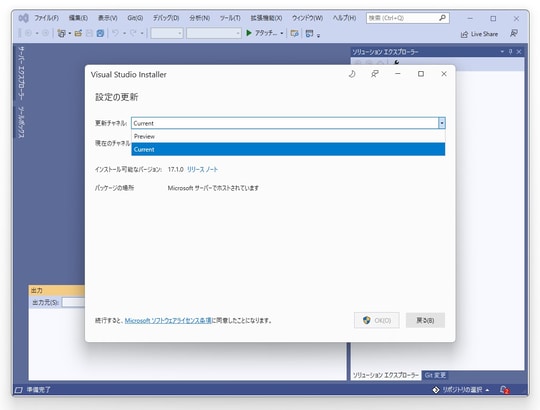Screen dimensions: 540x410
Task: Switch to the Git 変更 tab
Action: (435, 375)
